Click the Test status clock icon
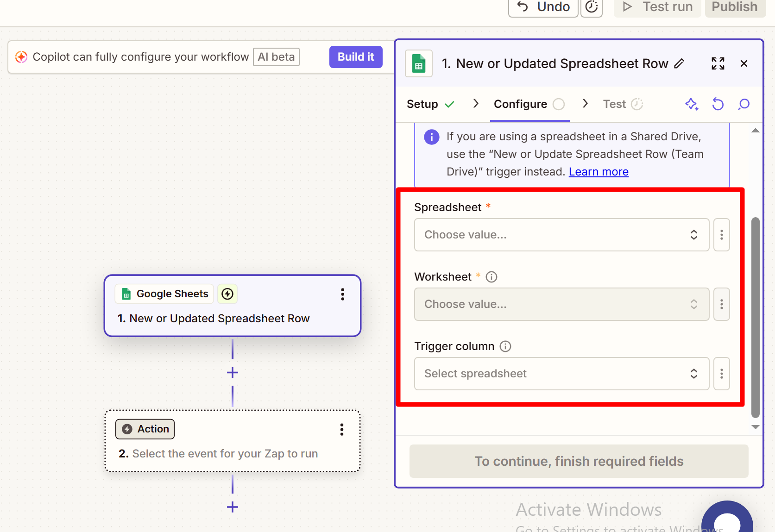 pyautogui.click(x=637, y=104)
